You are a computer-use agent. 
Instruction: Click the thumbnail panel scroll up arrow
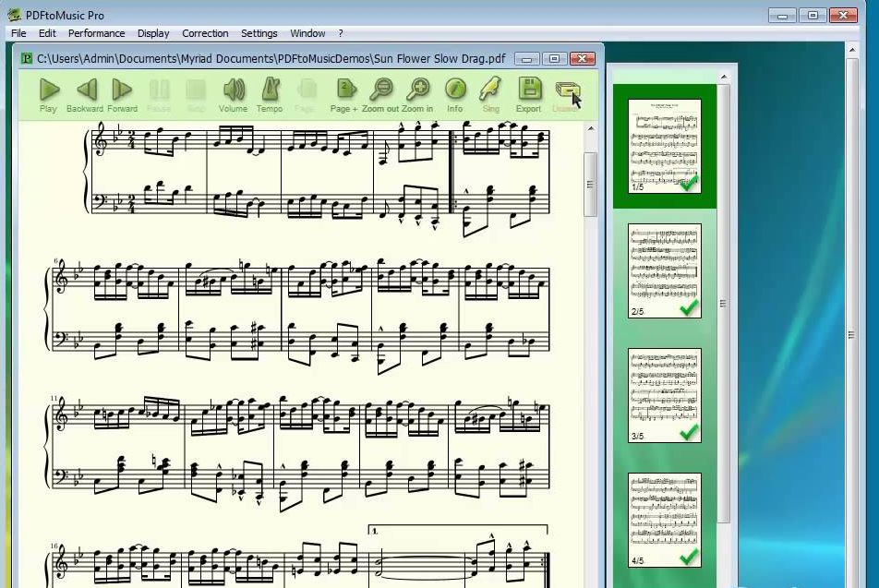[724, 77]
